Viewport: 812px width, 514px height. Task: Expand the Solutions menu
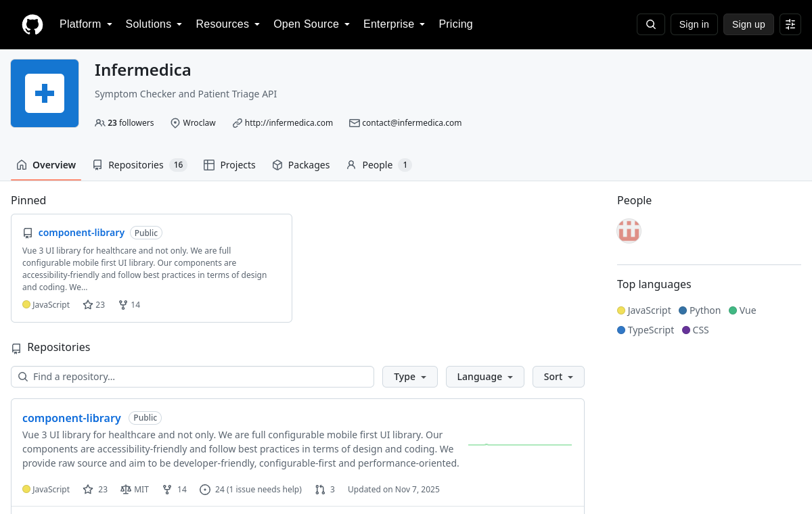(x=154, y=24)
